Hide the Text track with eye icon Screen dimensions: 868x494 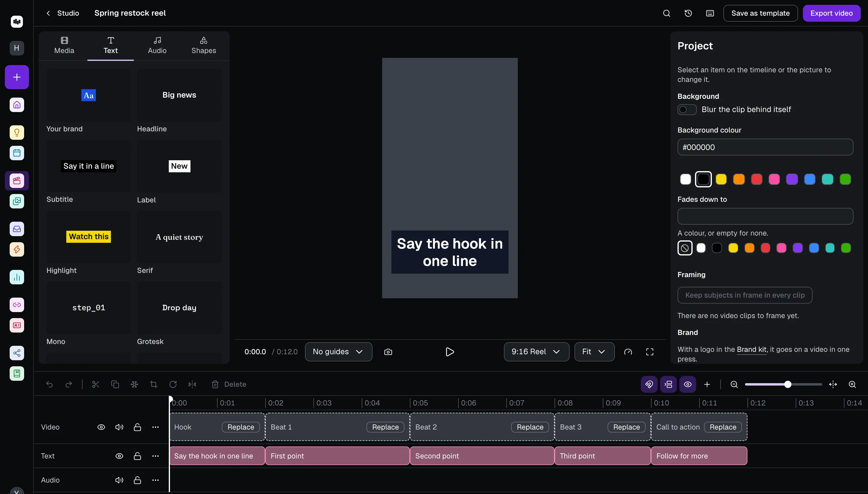point(119,456)
